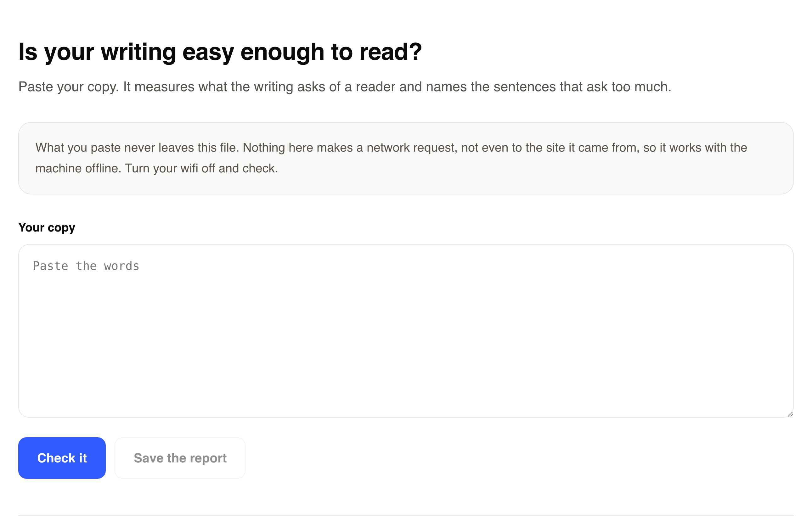Click the word writing in the heading
812x531 pixels.
[x=138, y=52]
